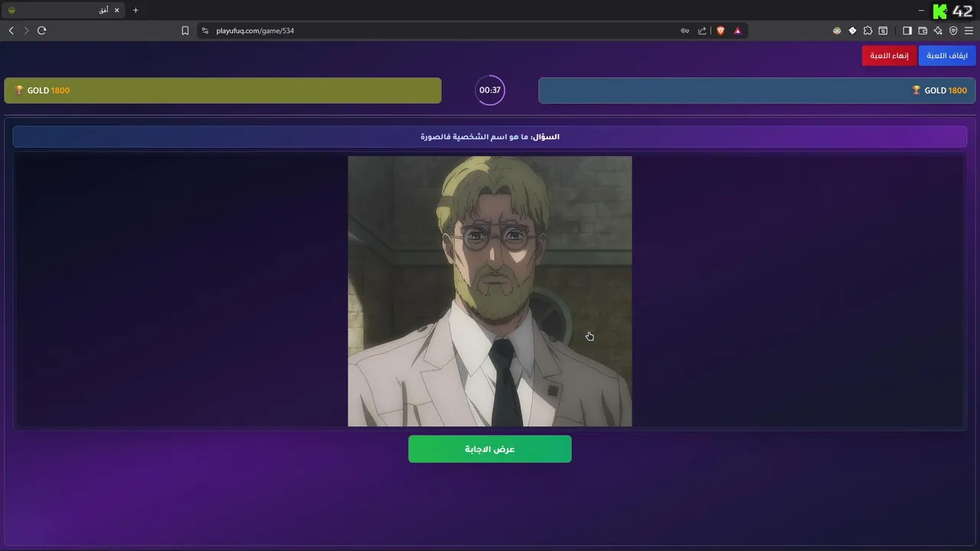The height and width of the screenshot is (551, 980).
Task: Click the question text ما هو اسم الشخصية
Action: coord(490,137)
